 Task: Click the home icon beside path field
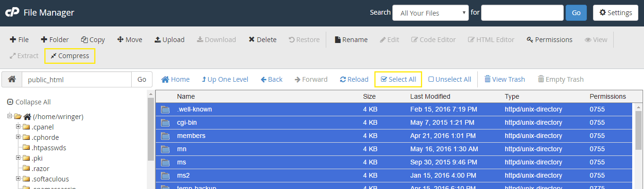[x=12, y=79]
